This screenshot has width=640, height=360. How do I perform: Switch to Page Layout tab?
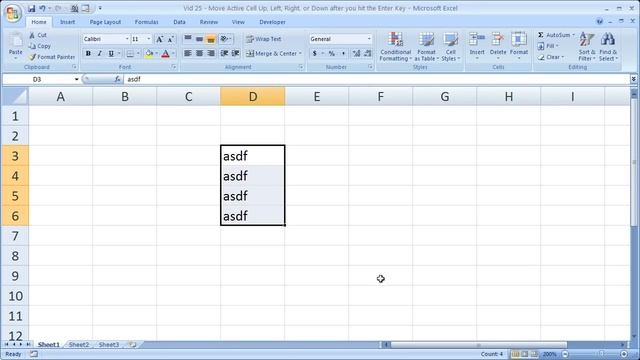coord(105,22)
